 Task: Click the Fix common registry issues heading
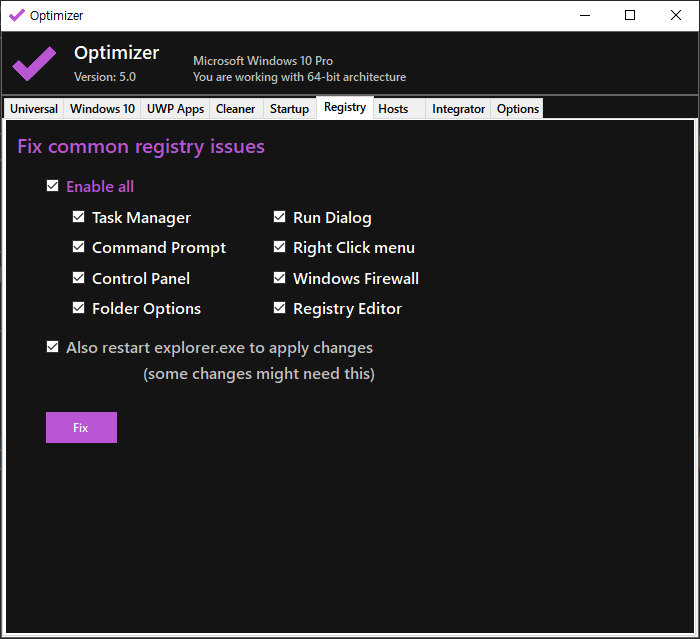pos(141,147)
